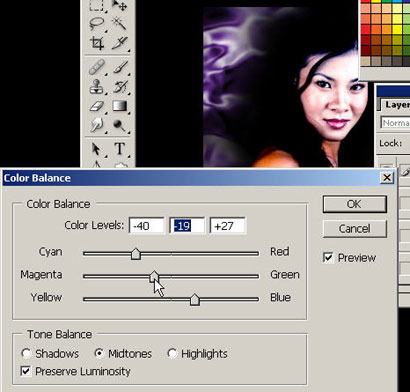Image resolution: width=410 pixels, height=392 pixels.
Task: Select the Gradient tool
Action: pos(120,106)
